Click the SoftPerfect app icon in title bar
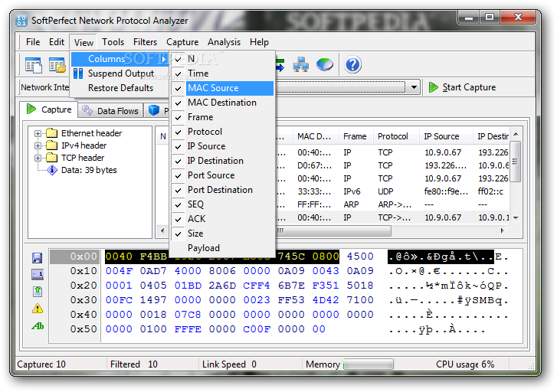Screen dimensions: 557x392 tap(21, 21)
